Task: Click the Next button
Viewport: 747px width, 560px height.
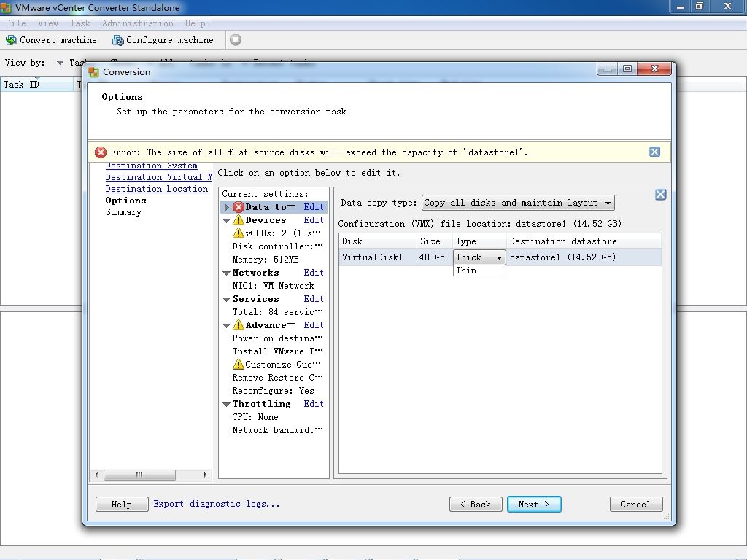Action: pyautogui.click(x=533, y=505)
